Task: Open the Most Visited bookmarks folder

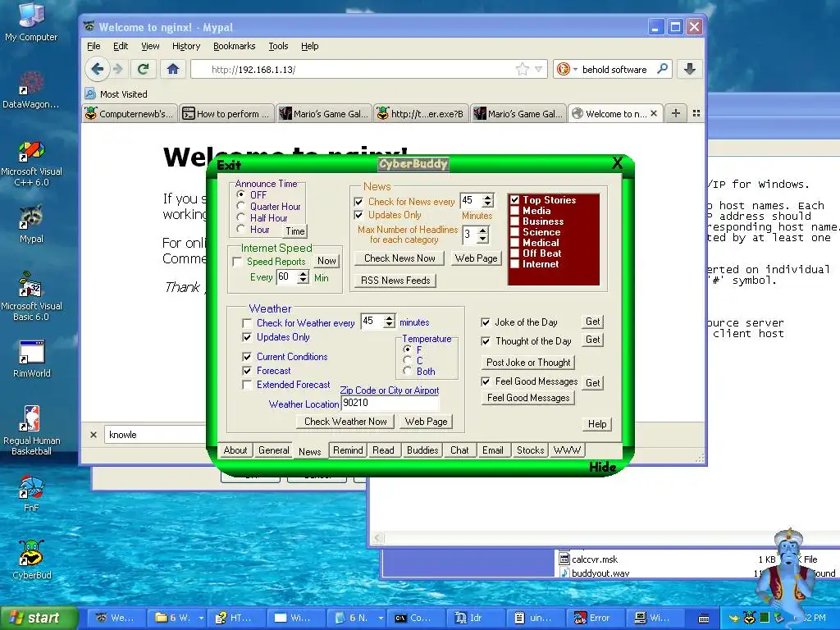Action: [x=116, y=94]
